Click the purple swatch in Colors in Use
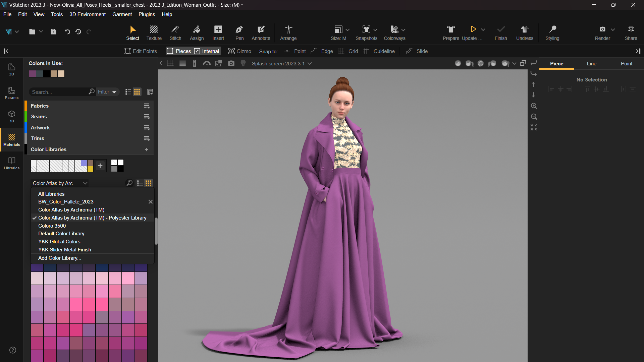Image resolution: width=644 pixels, height=362 pixels. 33,74
